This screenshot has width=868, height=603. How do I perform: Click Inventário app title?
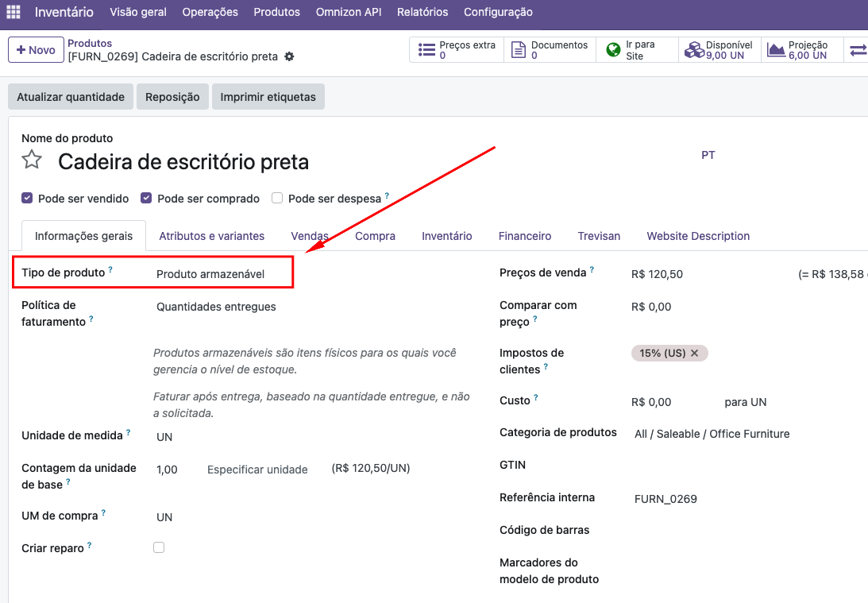click(x=64, y=12)
